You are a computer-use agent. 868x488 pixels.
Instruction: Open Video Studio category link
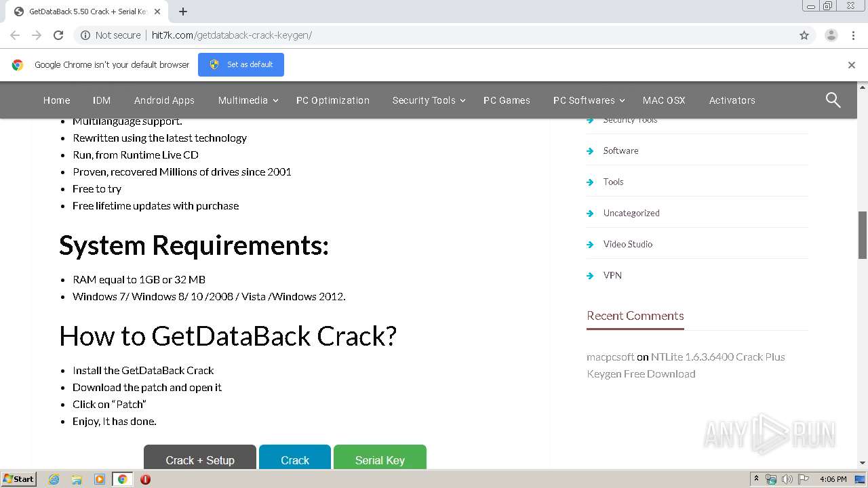[628, 244]
